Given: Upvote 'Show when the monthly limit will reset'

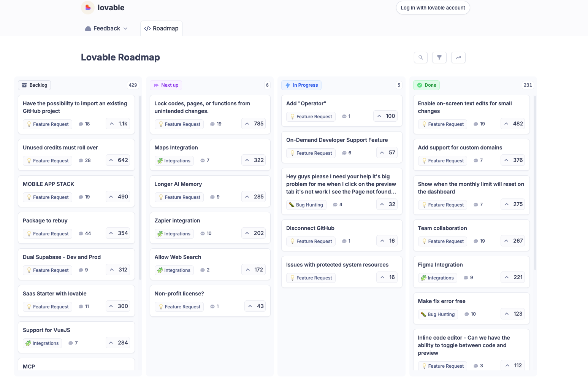Looking at the screenshot, I should click(x=513, y=204).
